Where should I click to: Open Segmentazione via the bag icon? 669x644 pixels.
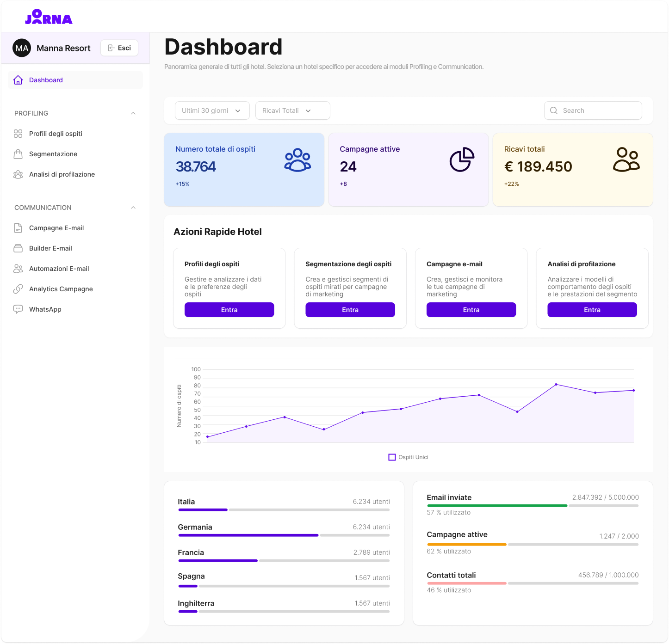(18, 153)
